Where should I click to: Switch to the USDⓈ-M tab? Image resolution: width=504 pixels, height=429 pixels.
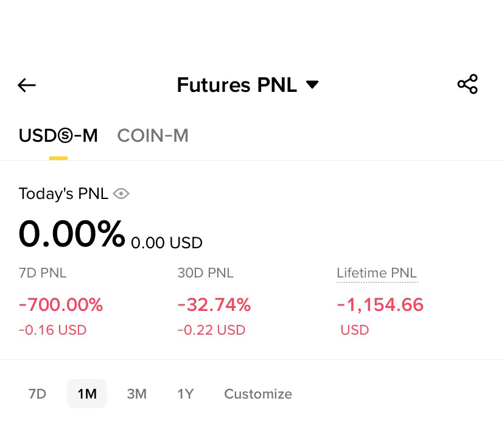point(58,136)
